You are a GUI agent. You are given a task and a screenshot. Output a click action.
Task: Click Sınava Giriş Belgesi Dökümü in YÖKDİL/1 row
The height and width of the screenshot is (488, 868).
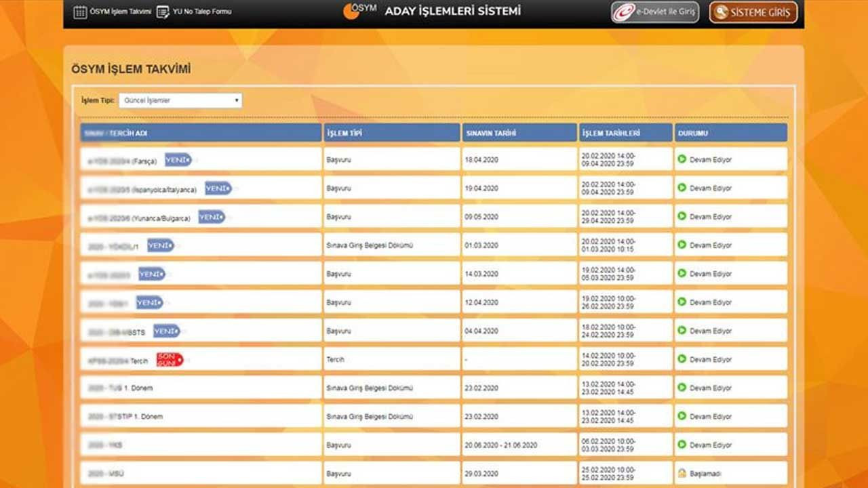(x=369, y=245)
